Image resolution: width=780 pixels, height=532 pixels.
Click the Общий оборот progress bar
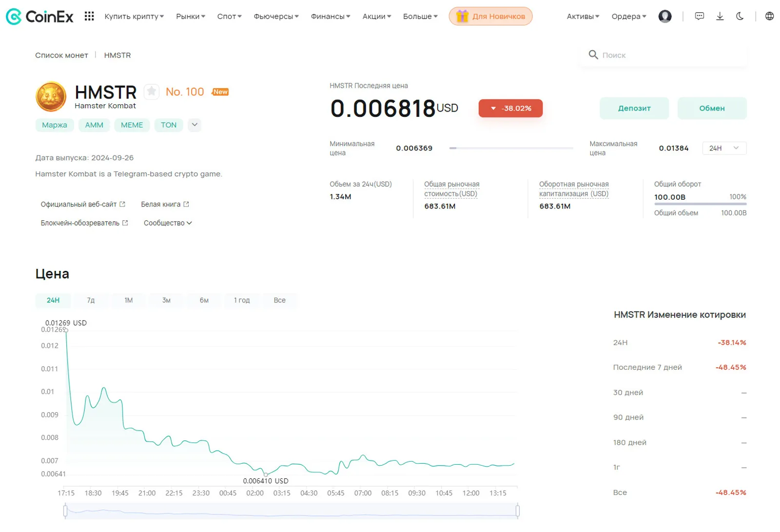pos(700,204)
